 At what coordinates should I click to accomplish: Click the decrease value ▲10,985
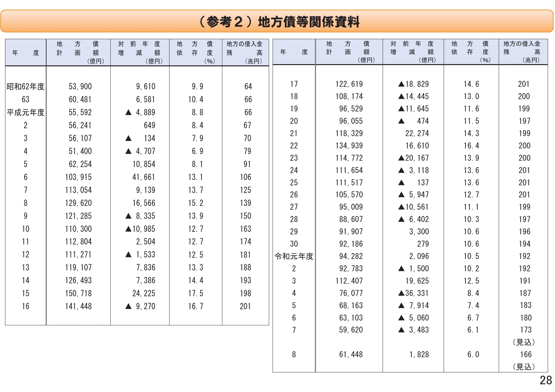point(140,229)
